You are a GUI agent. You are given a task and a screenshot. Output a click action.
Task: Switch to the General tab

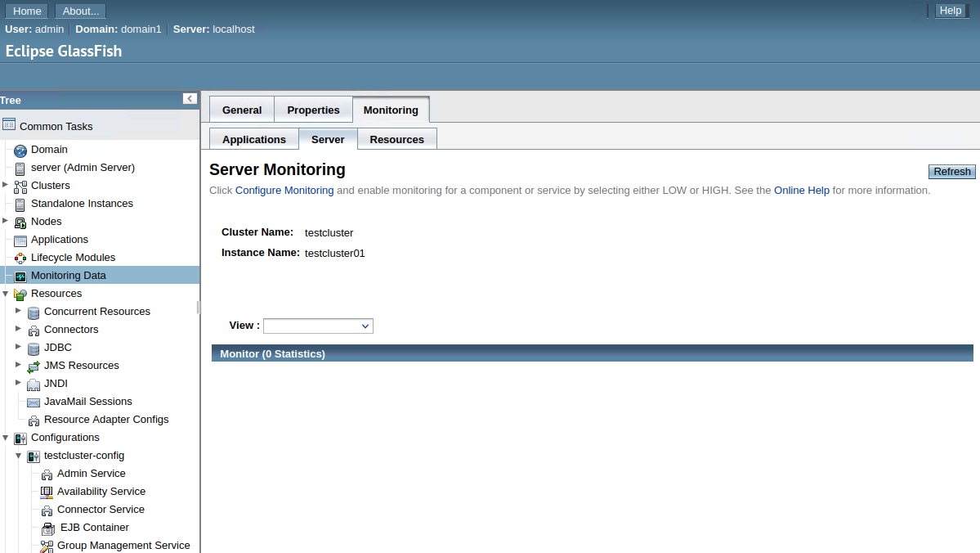pyautogui.click(x=242, y=110)
